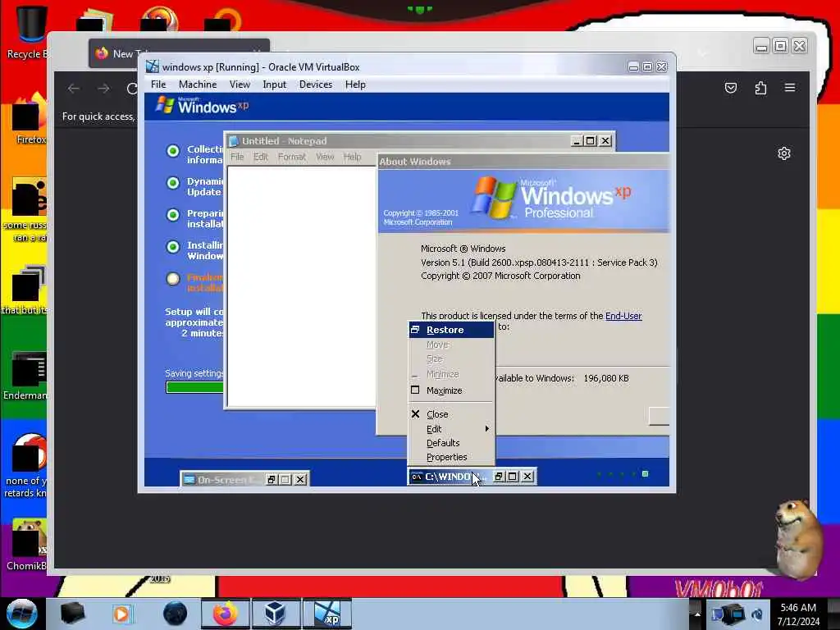Open VirtualBox from the taskbar
Viewport: 840px width, 630px height.
click(x=275, y=614)
